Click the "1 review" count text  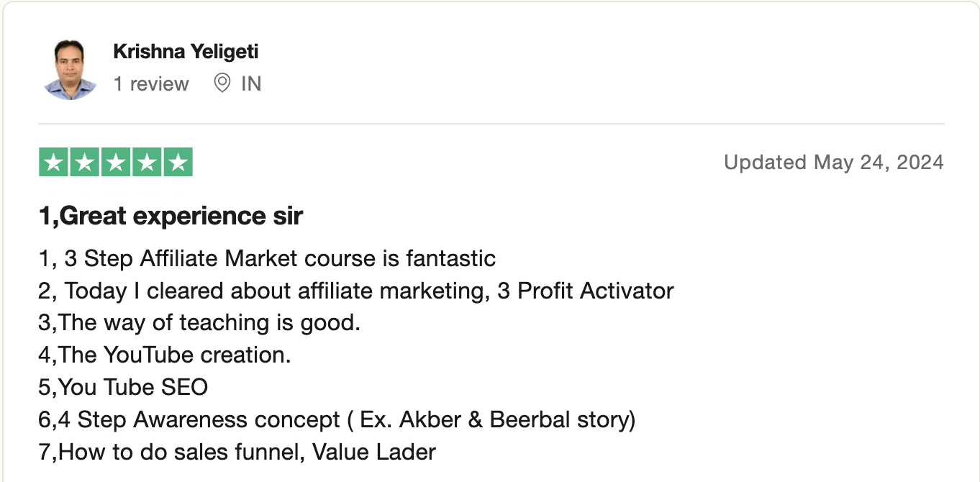click(151, 84)
